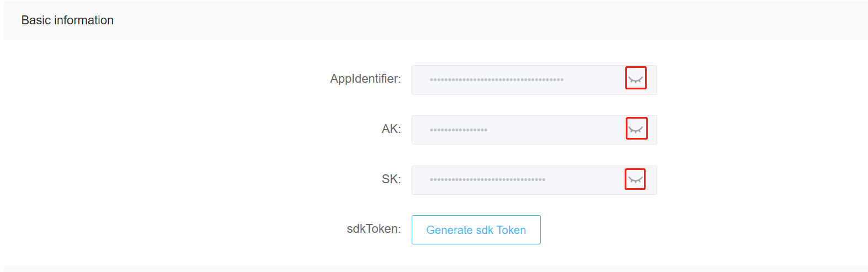Show the masked AK value
868x272 pixels.
click(x=636, y=130)
